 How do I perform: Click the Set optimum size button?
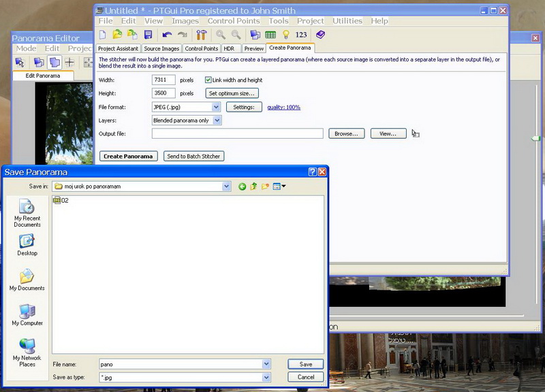click(x=232, y=93)
